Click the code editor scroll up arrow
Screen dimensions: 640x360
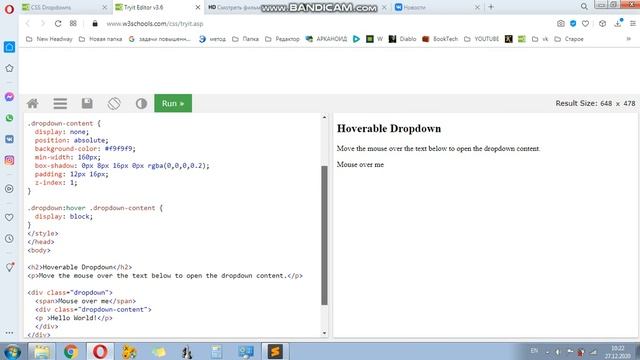324,118
